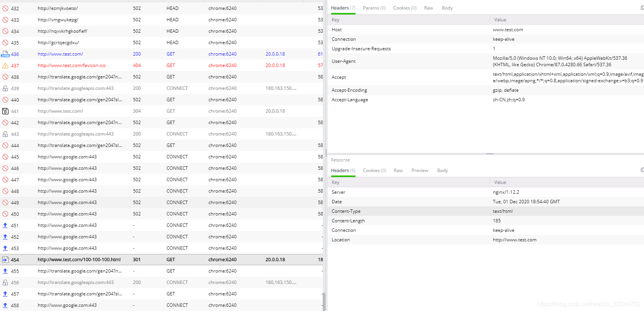Click the blocked icon on row 438

5,77
